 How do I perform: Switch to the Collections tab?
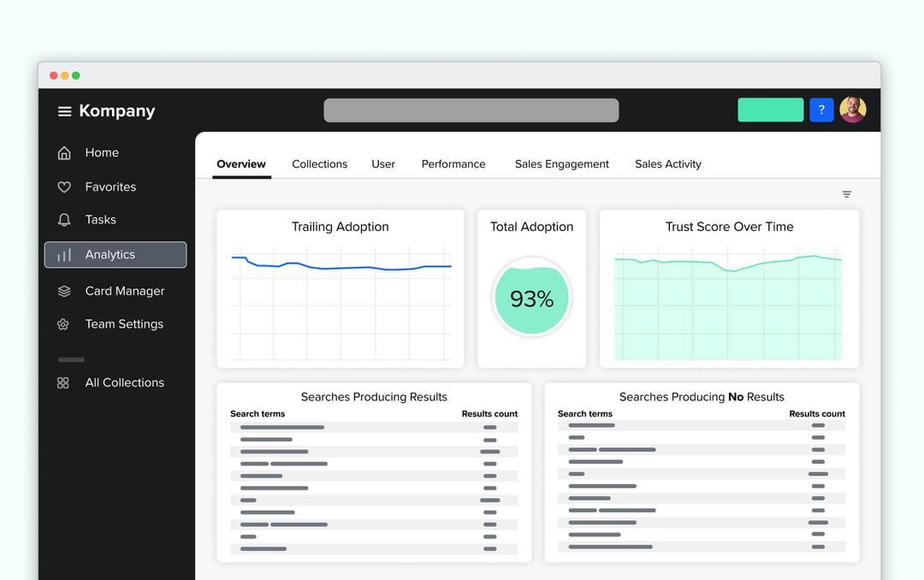click(319, 164)
